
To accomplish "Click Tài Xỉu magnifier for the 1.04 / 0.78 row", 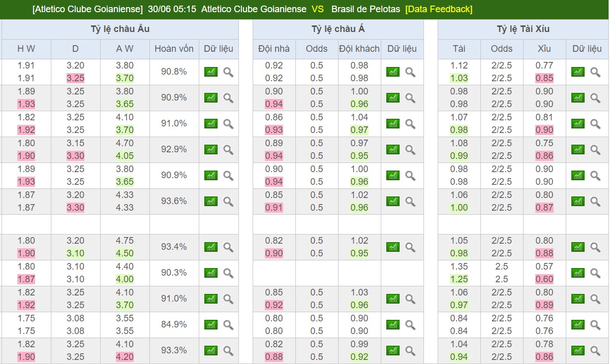I will [595, 351].
